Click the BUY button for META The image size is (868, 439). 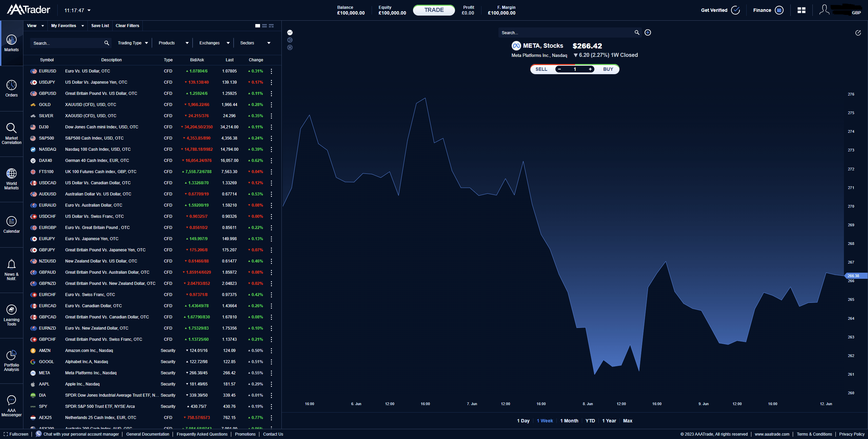pos(608,69)
